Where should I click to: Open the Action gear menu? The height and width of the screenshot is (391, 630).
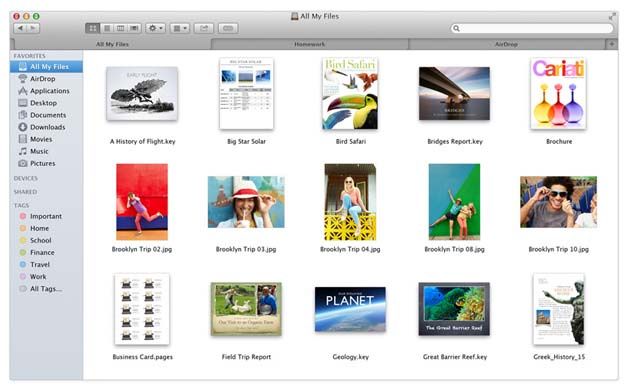coord(155,28)
